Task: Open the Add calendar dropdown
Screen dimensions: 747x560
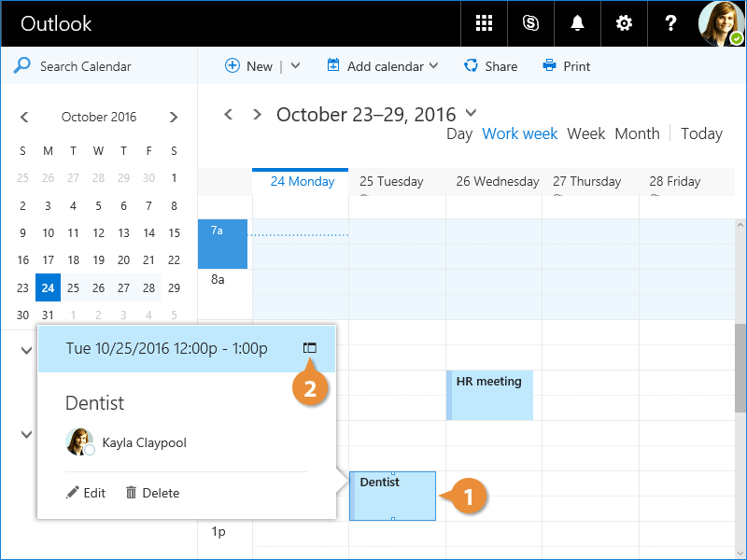Action: click(383, 66)
